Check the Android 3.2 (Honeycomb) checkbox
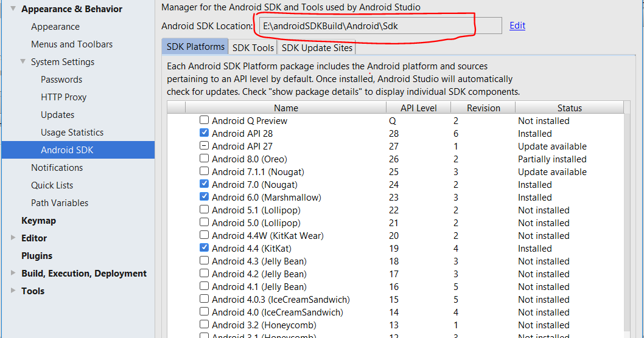The width and height of the screenshot is (644, 338). point(204,324)
